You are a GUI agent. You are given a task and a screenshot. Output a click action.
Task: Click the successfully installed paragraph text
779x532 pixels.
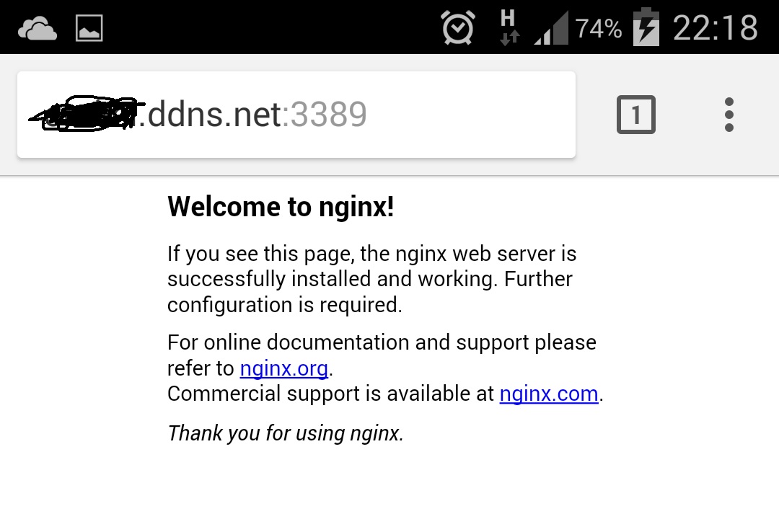(x=371, y=279)
